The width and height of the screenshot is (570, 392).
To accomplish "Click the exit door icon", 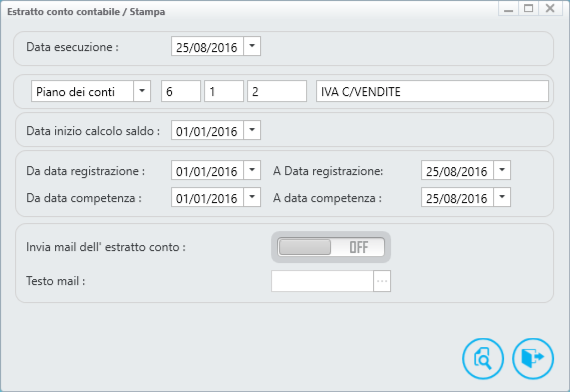I will coord(533,359).
